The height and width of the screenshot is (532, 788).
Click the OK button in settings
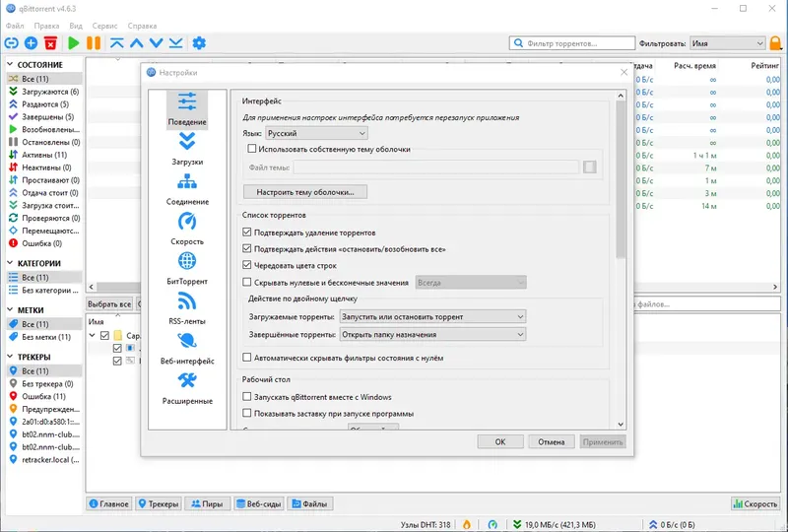click(500, 442)
